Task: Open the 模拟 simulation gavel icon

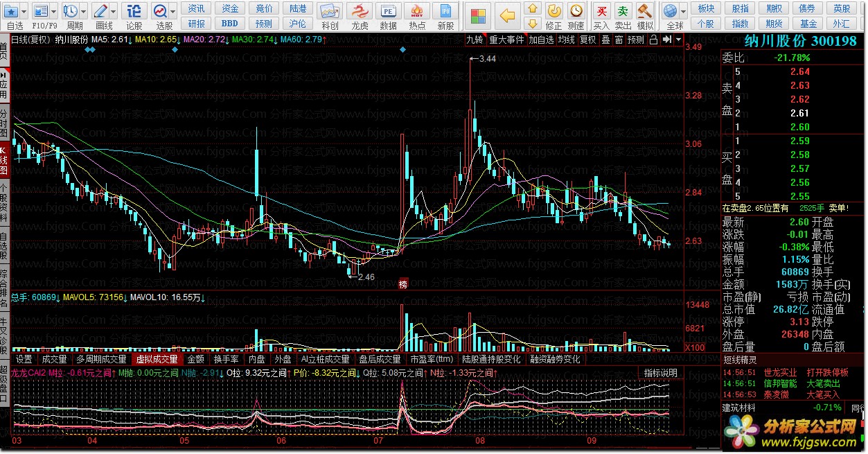Action: (x=645, y=11)
